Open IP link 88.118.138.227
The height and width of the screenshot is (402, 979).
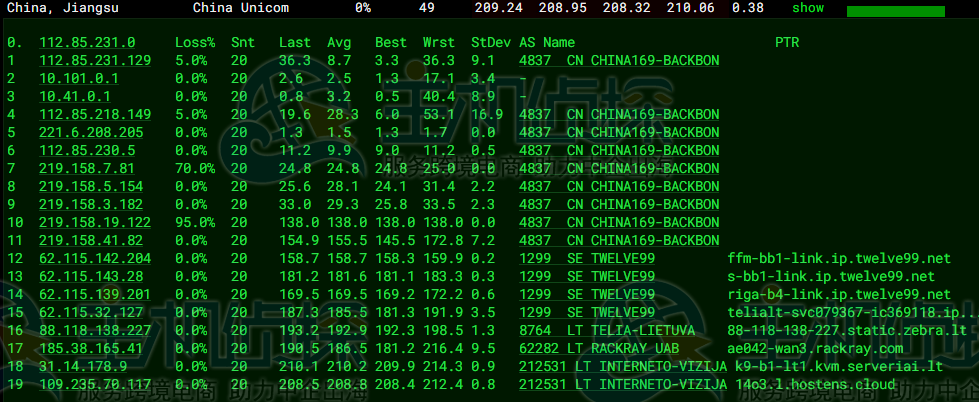click(x=95, y=331)
